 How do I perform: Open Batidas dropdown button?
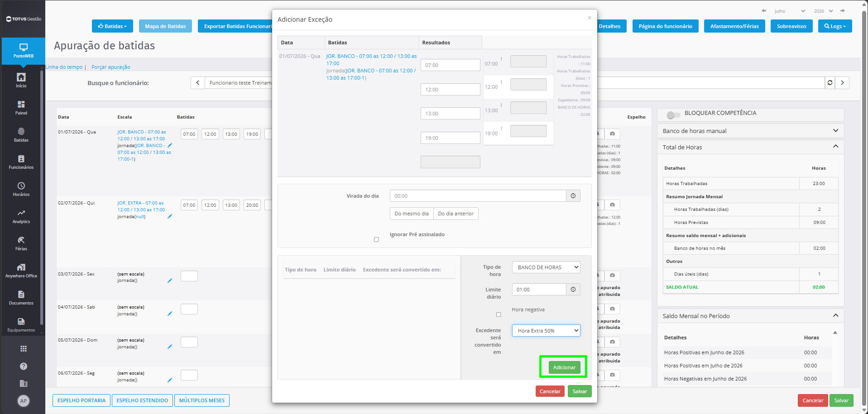tap(112, 26)
